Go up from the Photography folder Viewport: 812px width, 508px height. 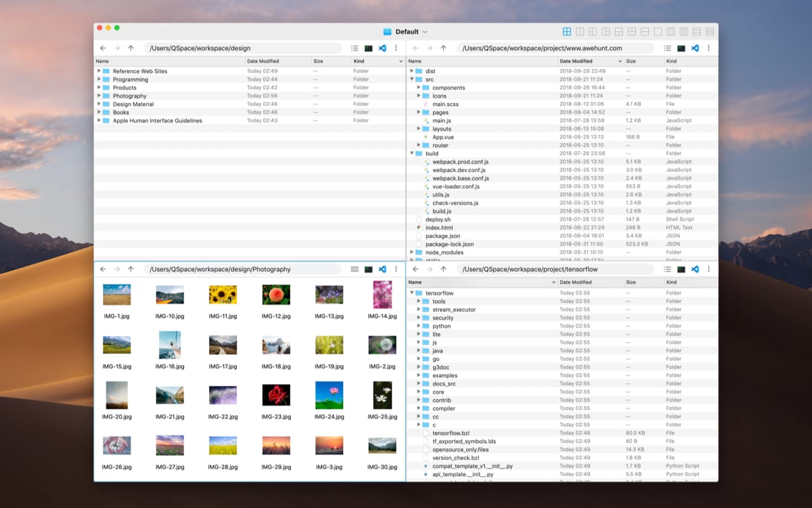(x=131, y=269)
